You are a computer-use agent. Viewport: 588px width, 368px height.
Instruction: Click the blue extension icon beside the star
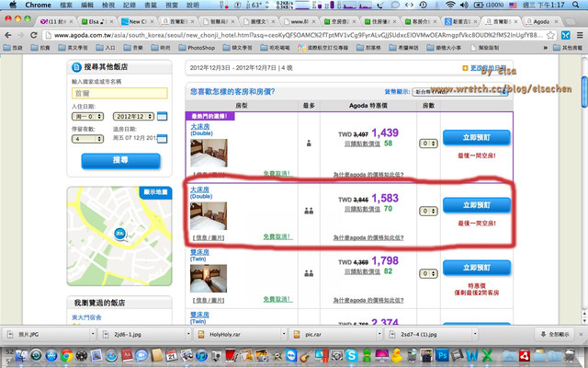click(x=566, y=35)
